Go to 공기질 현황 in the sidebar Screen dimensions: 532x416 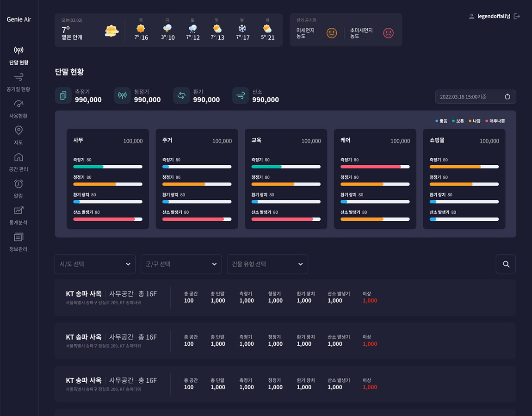(x=19, y=82)
